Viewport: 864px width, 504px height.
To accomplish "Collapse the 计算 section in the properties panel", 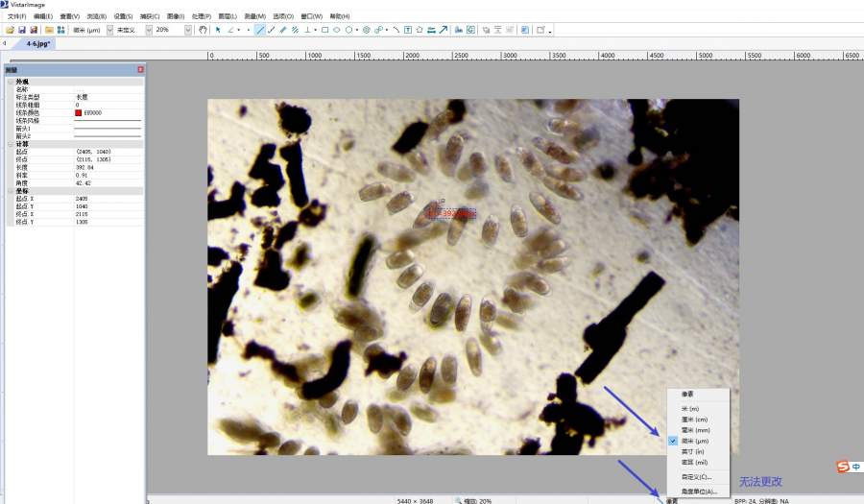I will [x=11, y=144].
